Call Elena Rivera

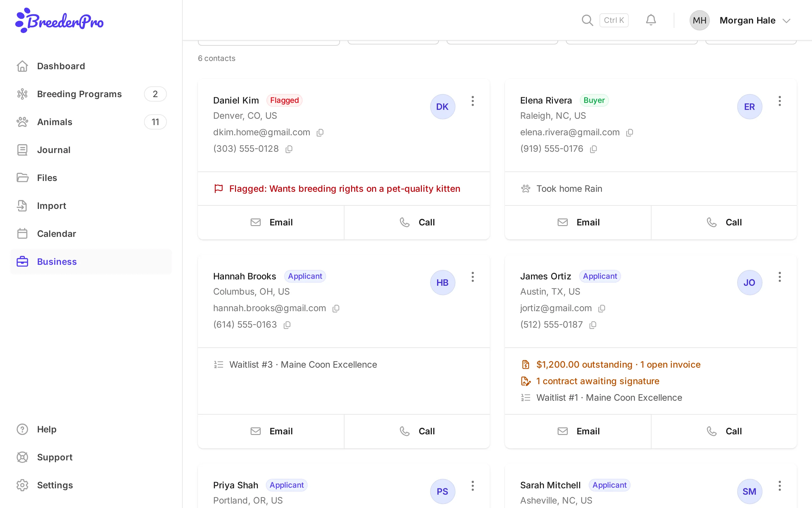click(x=724, y=223)
